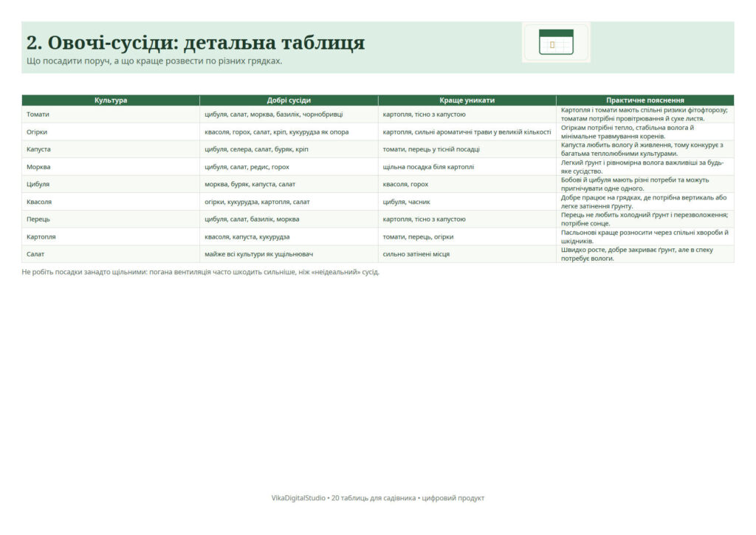Select the 'Перець' cell

(x=111, y=219)
